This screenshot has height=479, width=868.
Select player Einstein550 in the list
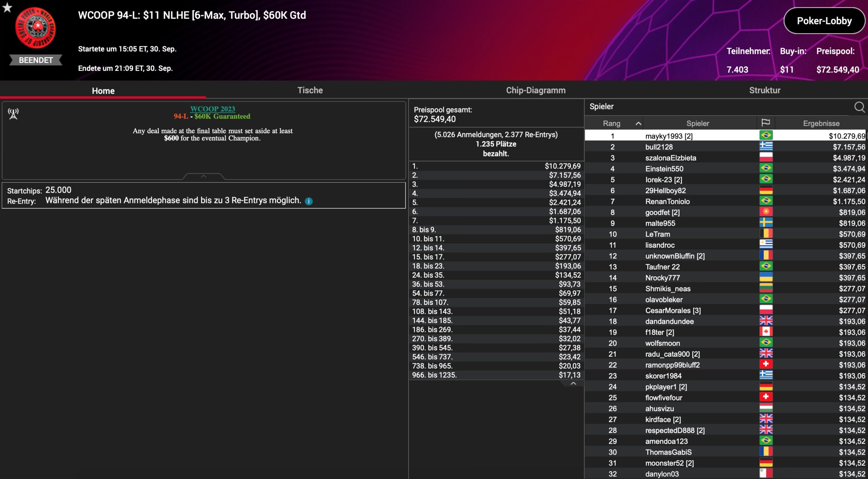(725, 168)
